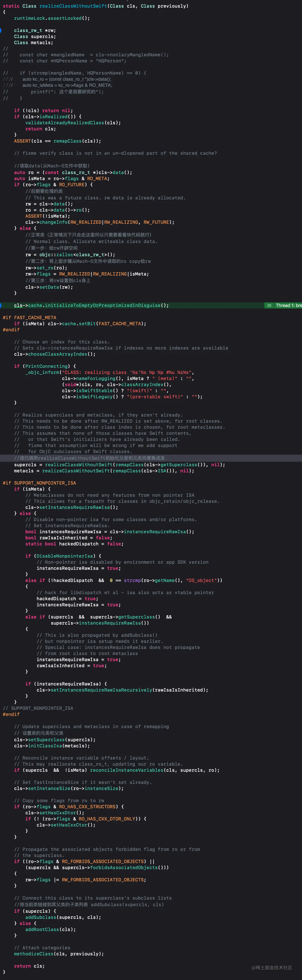Click 'if (ro->flags & RO_HAS_CXX_STRUCTORS)' condition
302x980 pixels.
(69, 807)
